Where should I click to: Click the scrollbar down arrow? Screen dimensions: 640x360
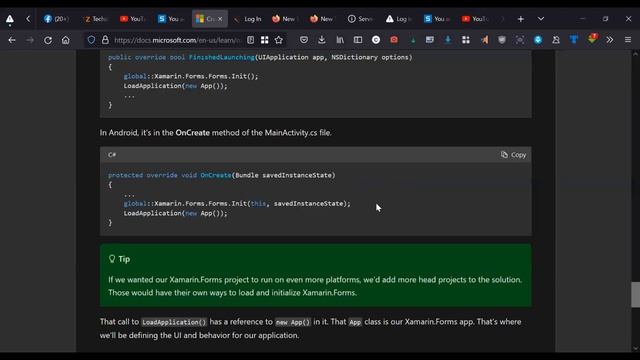635,348
